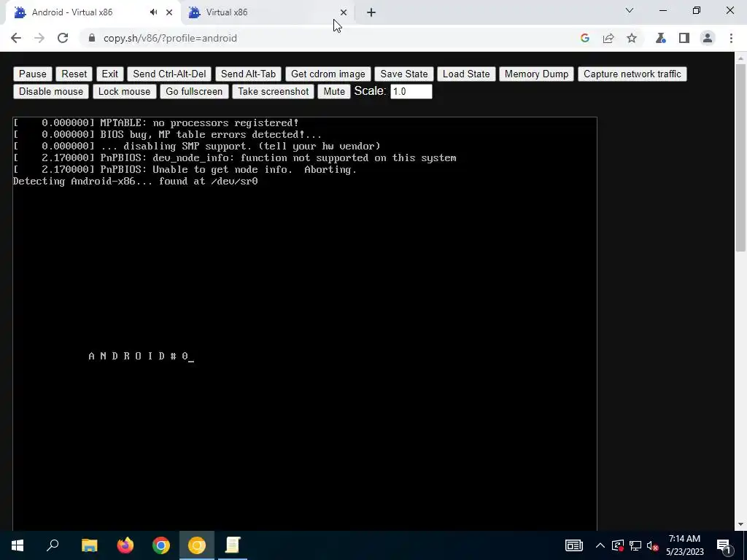Open News and interests taskbar icon
Viewport: 747px width, 560px height.
[573, 545]
